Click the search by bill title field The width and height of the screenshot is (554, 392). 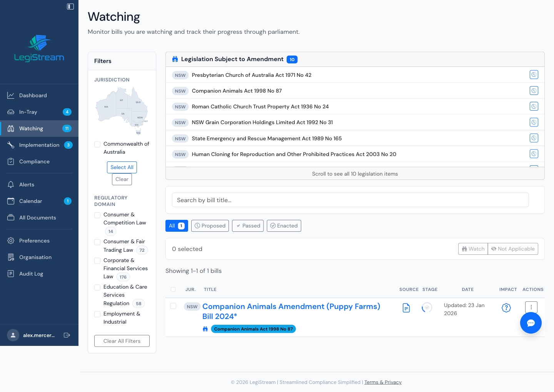click(350, 200)
